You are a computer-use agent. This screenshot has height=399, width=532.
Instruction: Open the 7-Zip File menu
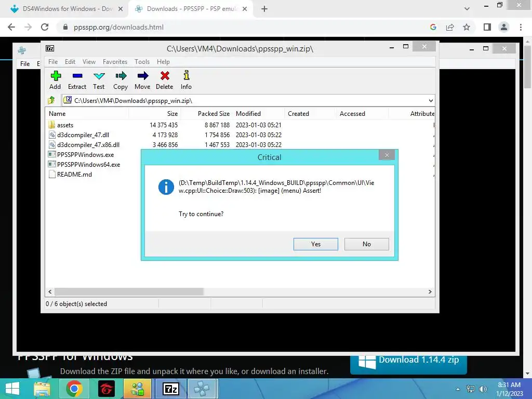tap(53, 62)
